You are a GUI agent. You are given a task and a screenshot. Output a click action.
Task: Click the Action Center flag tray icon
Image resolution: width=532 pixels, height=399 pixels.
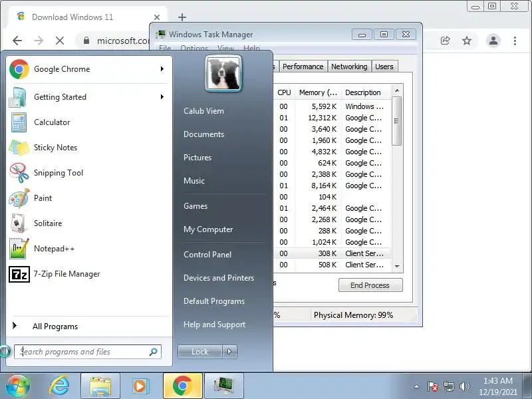pyautogui.click(x=433, y=386)
